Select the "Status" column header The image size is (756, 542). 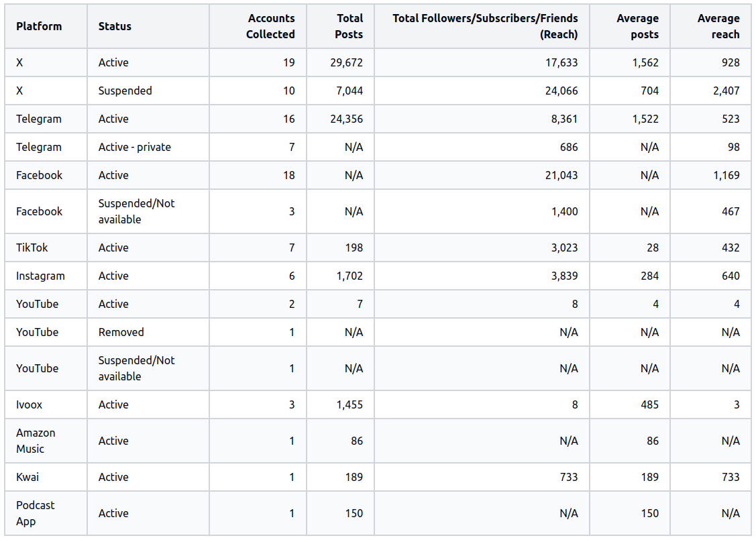click(x=115, y=27)
